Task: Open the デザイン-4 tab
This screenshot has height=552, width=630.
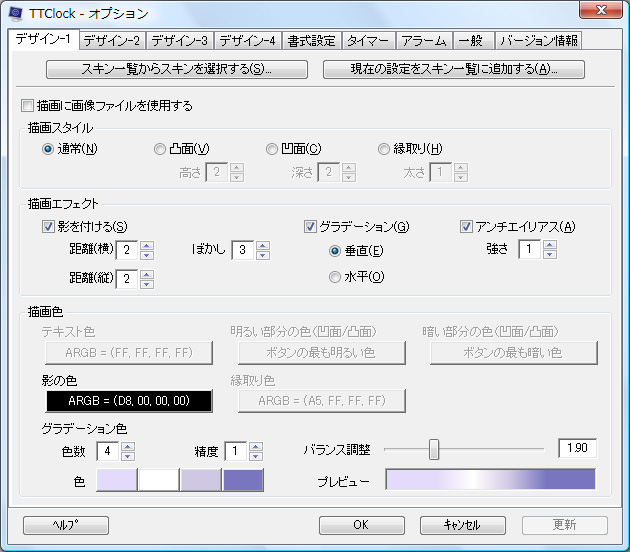Action: click(248, 41)
